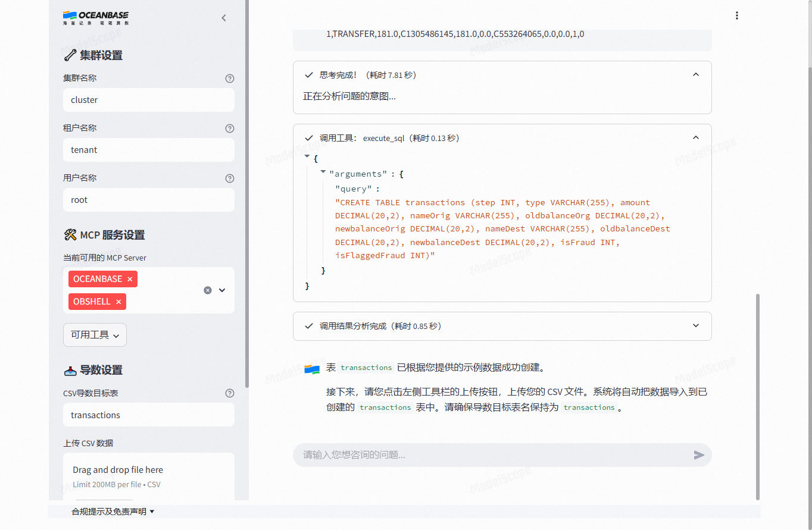Focus the 集群名称 input containing cluster

149,100
